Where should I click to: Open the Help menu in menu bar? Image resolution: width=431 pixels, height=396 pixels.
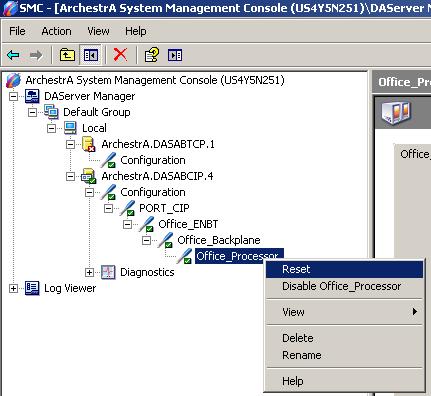point(136,31)
